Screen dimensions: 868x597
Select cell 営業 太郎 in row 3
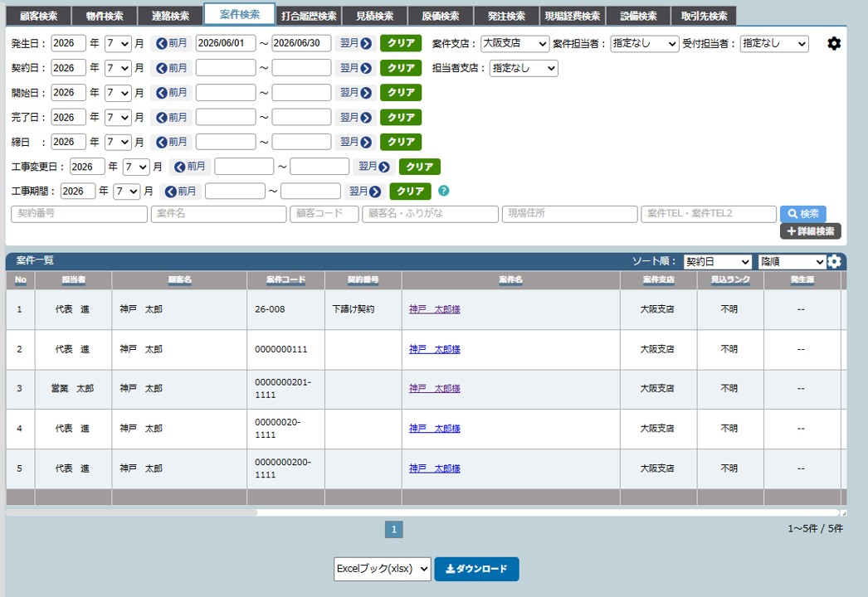[73, 388]
